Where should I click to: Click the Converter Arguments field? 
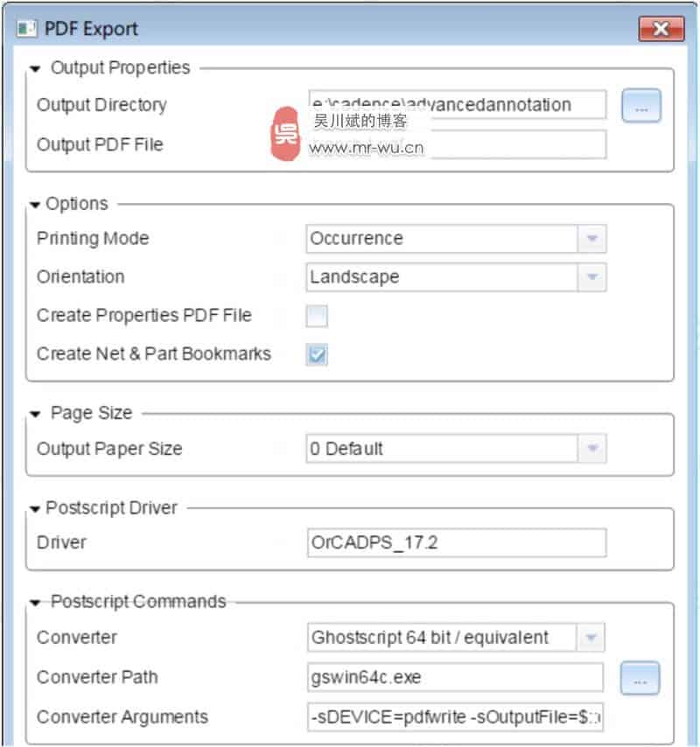[455, 717]
